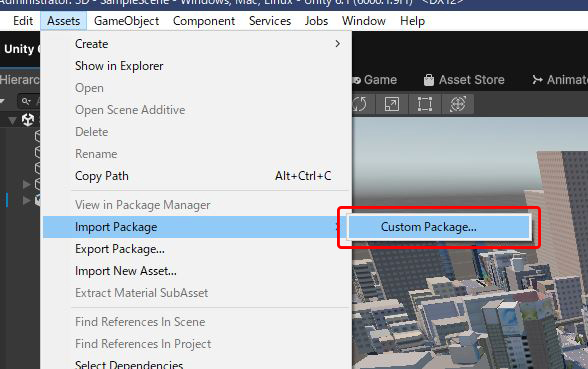Open the Window menu
This screenshot has width=588, height=369.
click(363, 21)
